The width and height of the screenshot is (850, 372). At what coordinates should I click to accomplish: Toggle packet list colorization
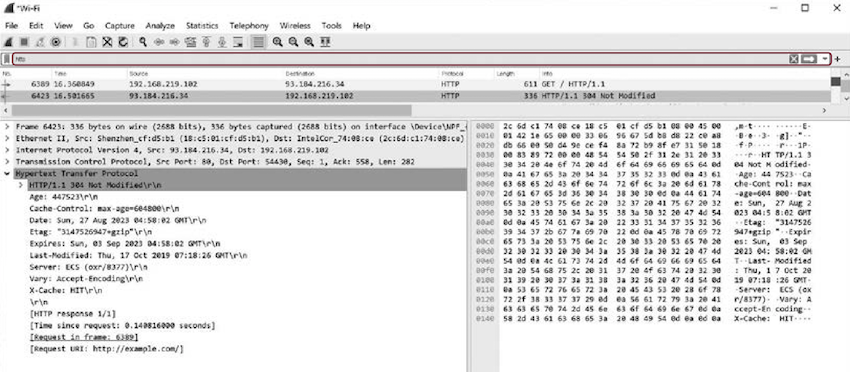[258, 42]
